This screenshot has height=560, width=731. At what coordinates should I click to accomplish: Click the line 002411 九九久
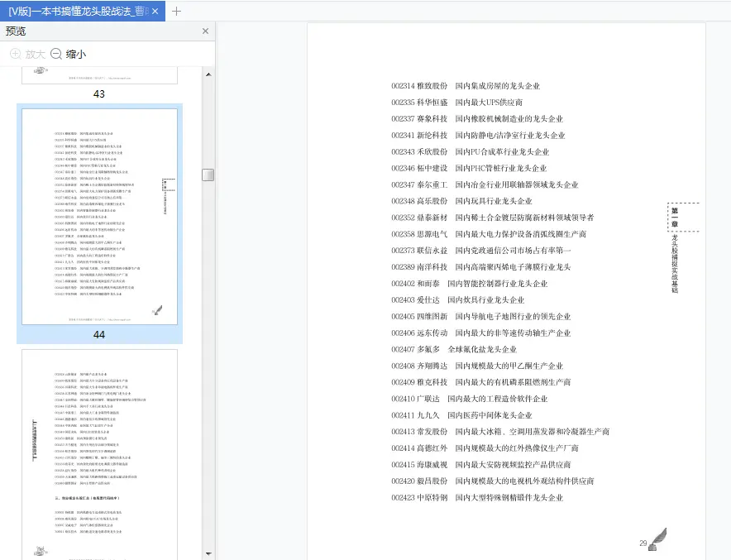(x=461, y=415)
